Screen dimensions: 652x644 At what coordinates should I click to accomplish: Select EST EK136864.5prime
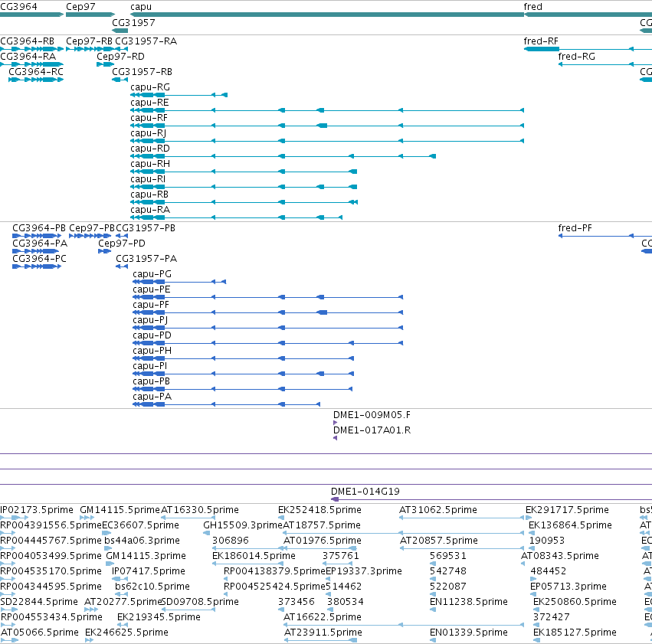point(570,525)
